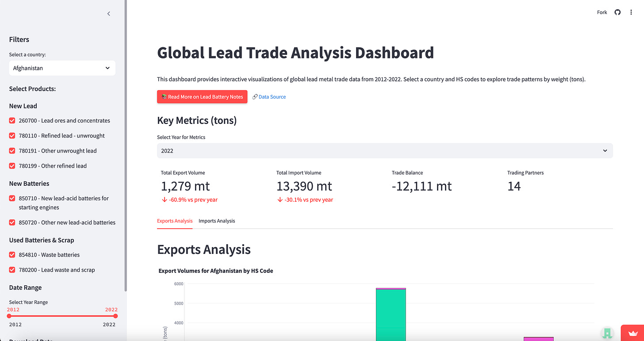Open the 2022 metrics year dropdown
The width and height of the screenshot is (644, 341).
click(x=385, y=151)
